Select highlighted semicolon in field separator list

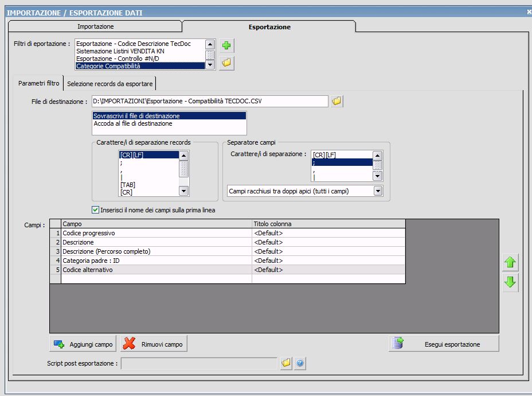pos(342,162)
